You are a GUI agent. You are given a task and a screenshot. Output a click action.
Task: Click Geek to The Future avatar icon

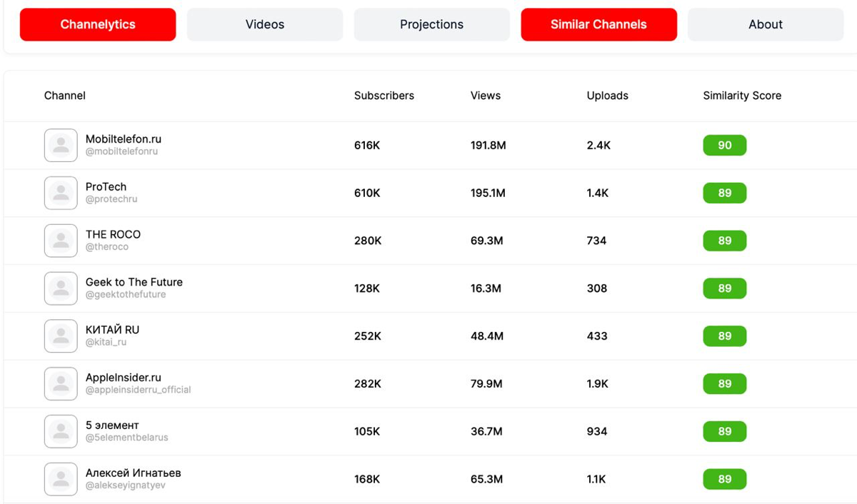[x=61, y=289]
